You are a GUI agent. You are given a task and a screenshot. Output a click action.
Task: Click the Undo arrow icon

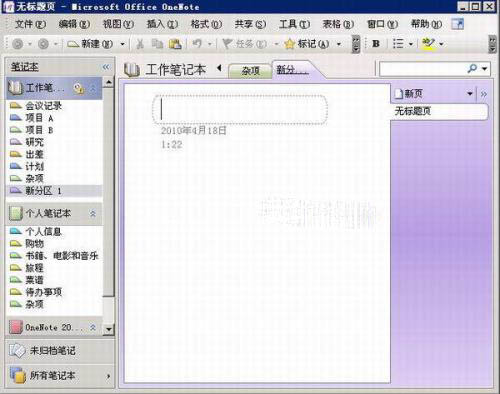click(197, 43)
